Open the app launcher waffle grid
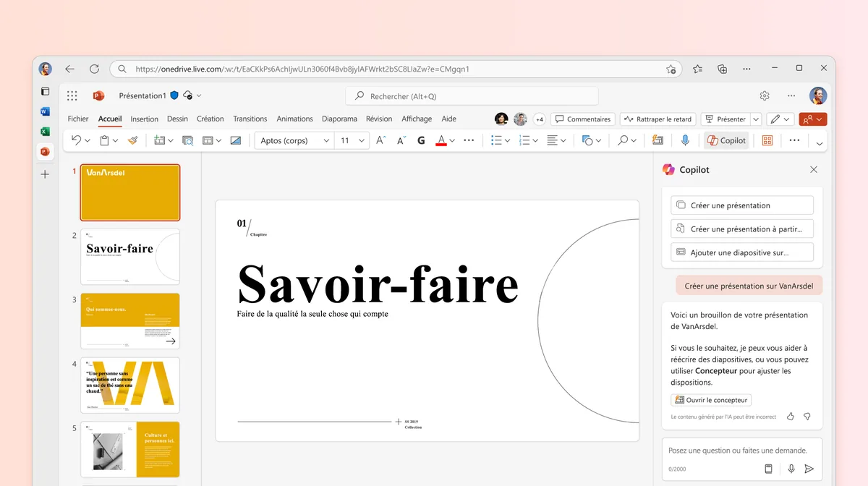868x486 pixels. [72, 95]
